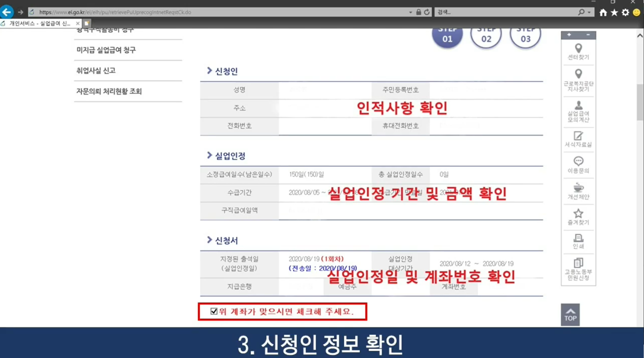This screenshot has height=358, width=644.
Task: Print the page using the 인쇄 icon
Action: [x=578, y=241]
